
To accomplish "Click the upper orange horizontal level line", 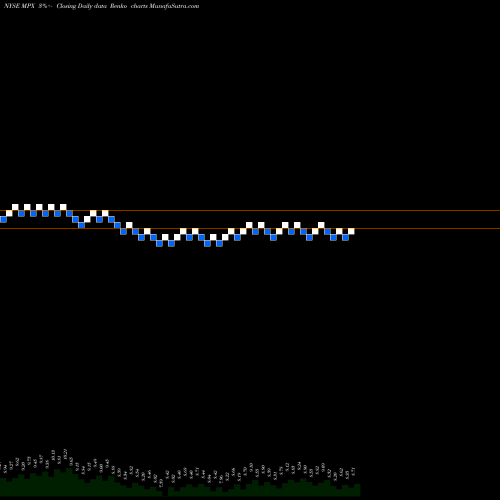I will 250,211.
